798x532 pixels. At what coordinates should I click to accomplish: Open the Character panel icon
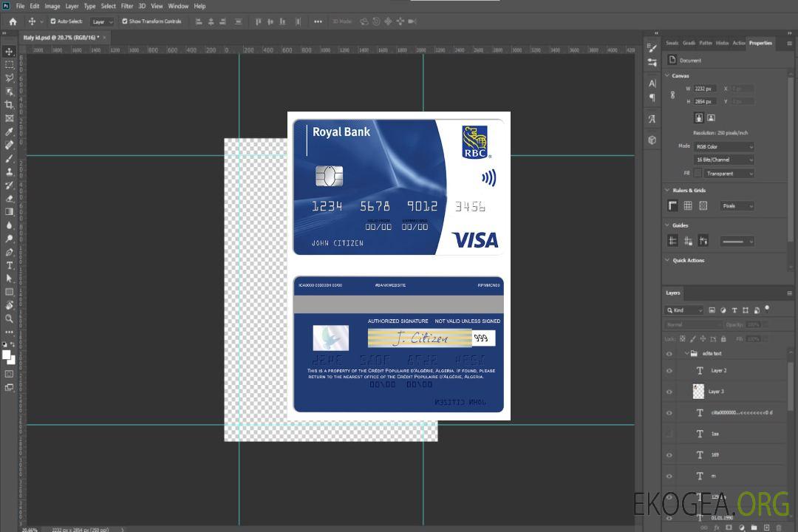(x=652, y=83)
